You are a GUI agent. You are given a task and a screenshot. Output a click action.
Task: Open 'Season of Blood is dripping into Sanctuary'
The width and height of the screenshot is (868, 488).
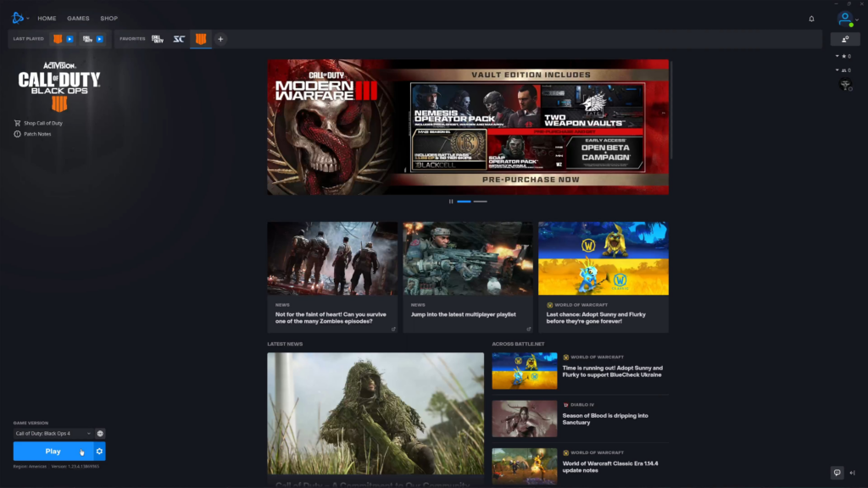605,419
